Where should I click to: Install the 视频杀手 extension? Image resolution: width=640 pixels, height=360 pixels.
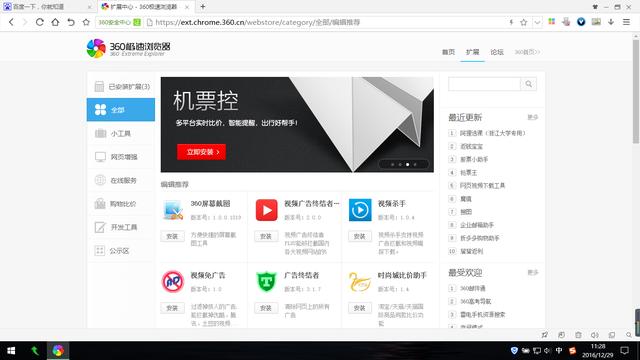click(x=360, y=236)
